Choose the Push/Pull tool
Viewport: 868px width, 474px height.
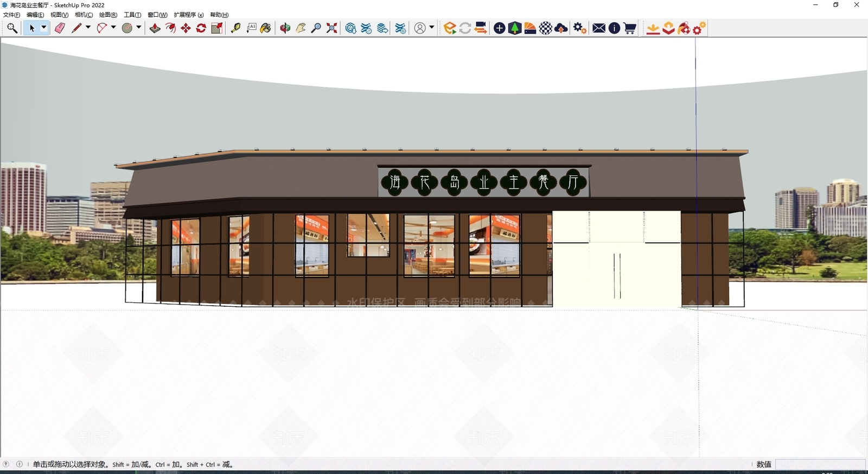155,28
